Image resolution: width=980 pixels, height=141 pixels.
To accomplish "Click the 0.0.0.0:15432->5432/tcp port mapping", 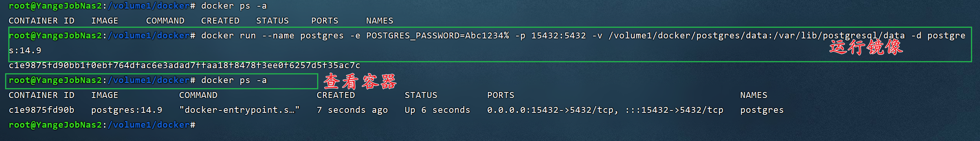I will [550, 110].
